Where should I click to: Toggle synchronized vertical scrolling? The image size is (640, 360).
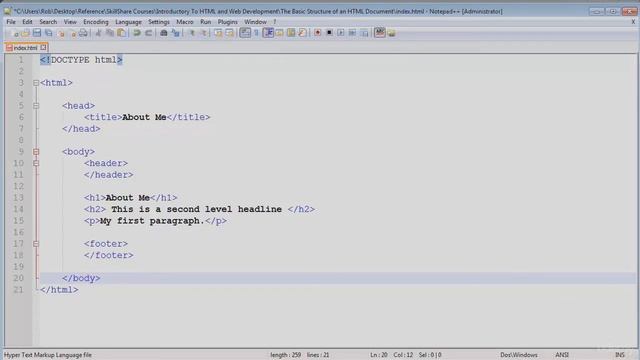(218, 33)
